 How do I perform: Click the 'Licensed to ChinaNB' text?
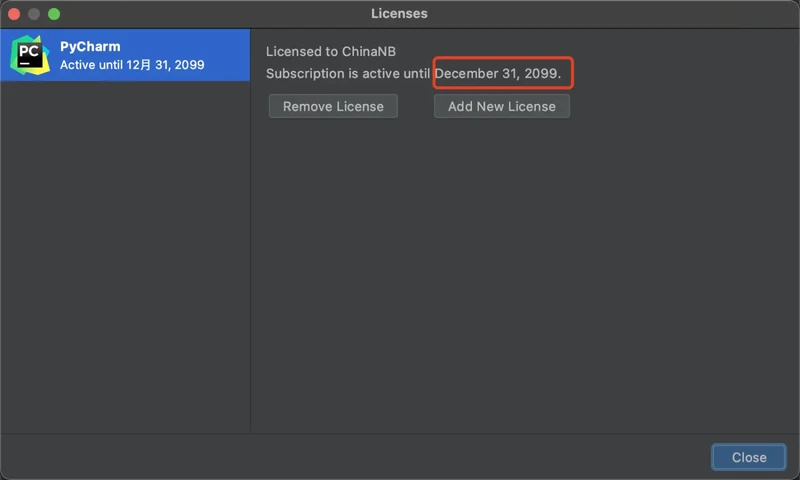click(331, 52)
